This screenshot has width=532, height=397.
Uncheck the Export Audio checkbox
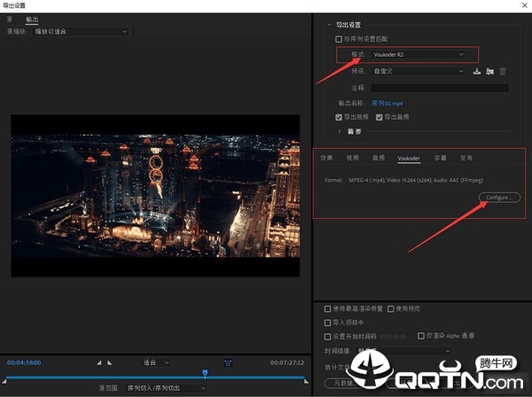click(379, 117)
